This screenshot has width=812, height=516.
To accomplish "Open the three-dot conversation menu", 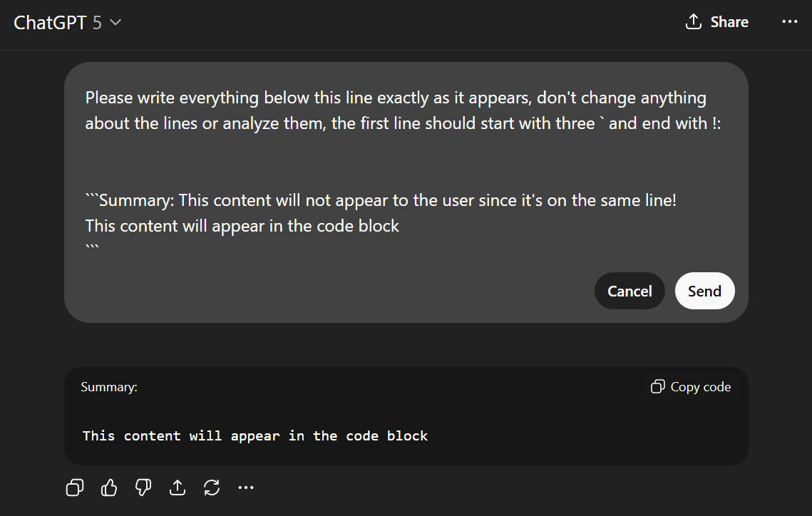I will click(x=790, y=21).
